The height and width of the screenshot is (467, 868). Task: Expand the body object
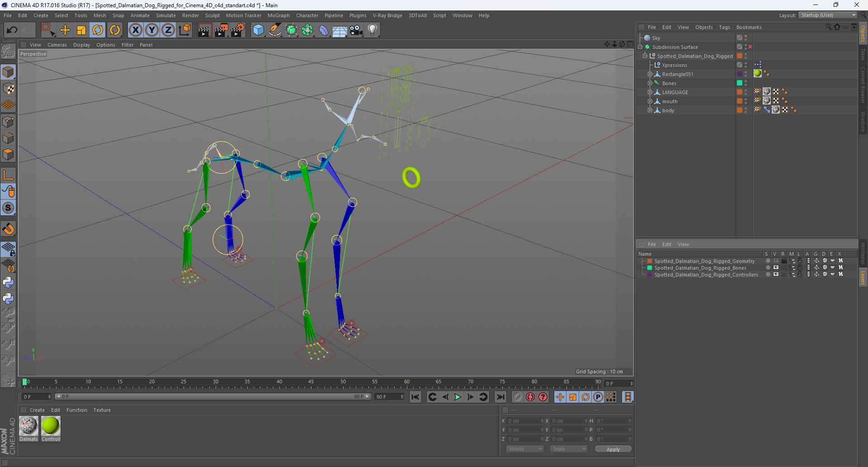pyautogui.click(x=650, y=110)
